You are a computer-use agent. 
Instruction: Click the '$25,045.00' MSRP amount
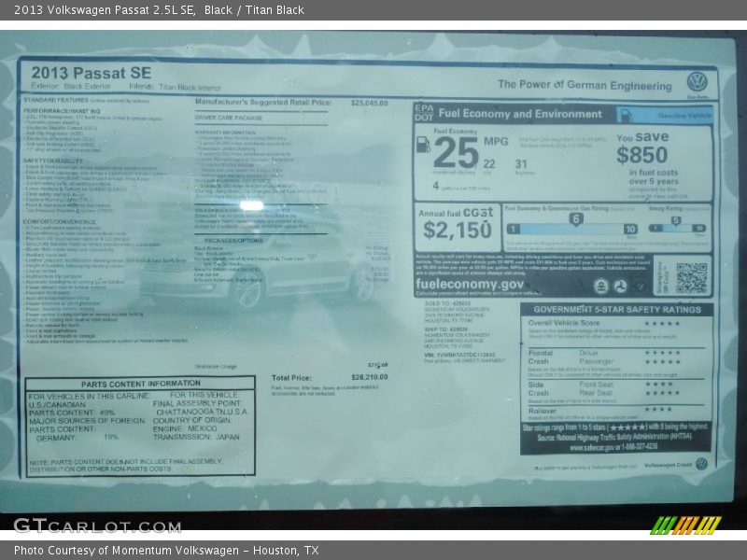(x=369, y=103)
